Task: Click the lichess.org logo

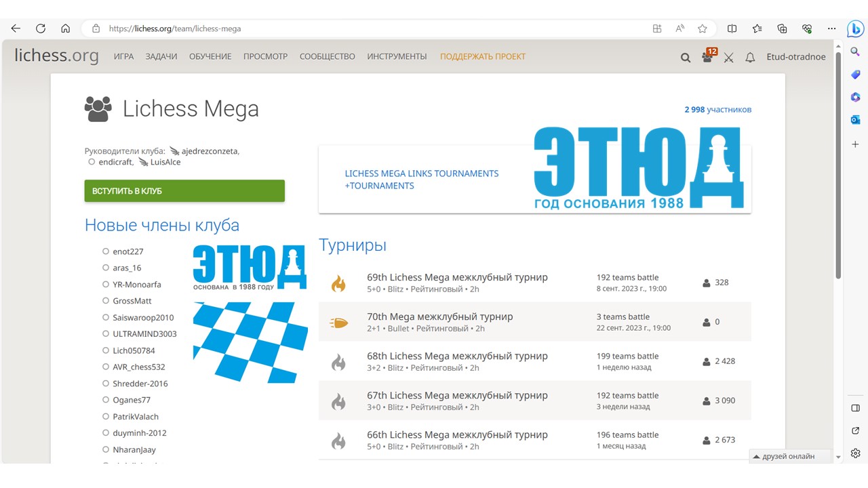Action: [x=56, y=56]
